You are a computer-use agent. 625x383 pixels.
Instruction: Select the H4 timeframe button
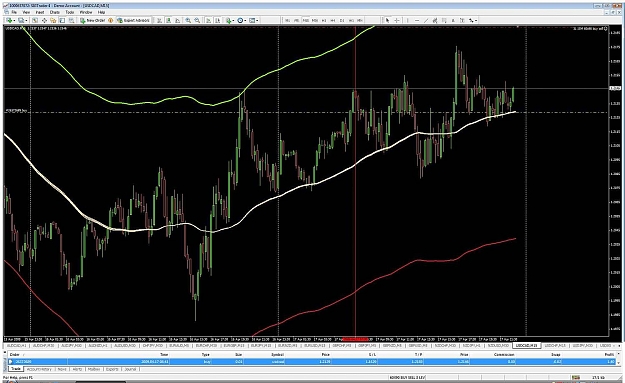click(332, 20)
